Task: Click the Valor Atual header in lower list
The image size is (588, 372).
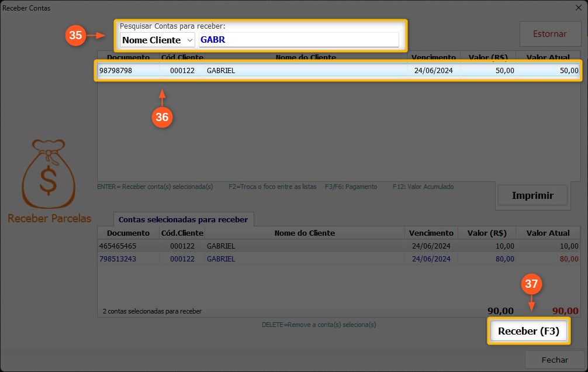Action: (x=548, y=233)
